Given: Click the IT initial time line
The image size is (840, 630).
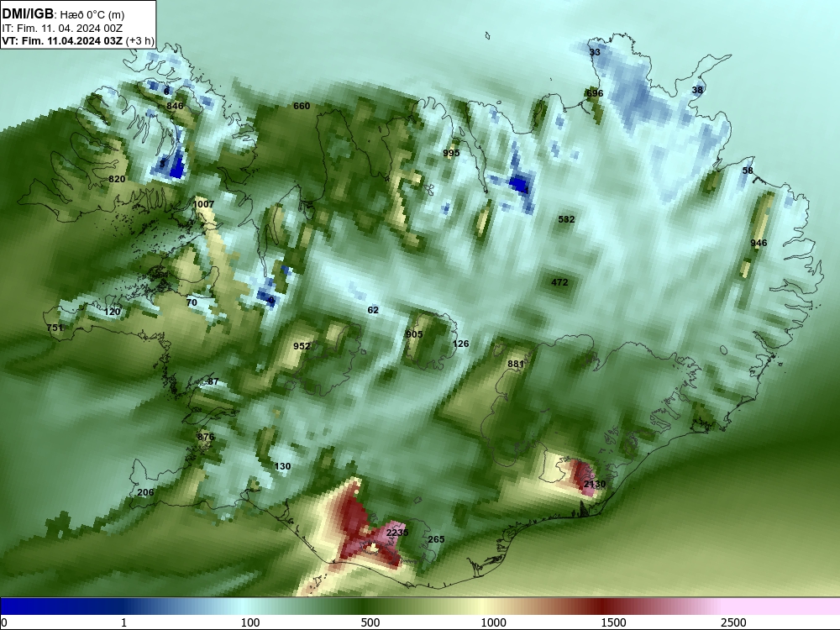Looking at the screenshot, I should [x=62, y=28].
